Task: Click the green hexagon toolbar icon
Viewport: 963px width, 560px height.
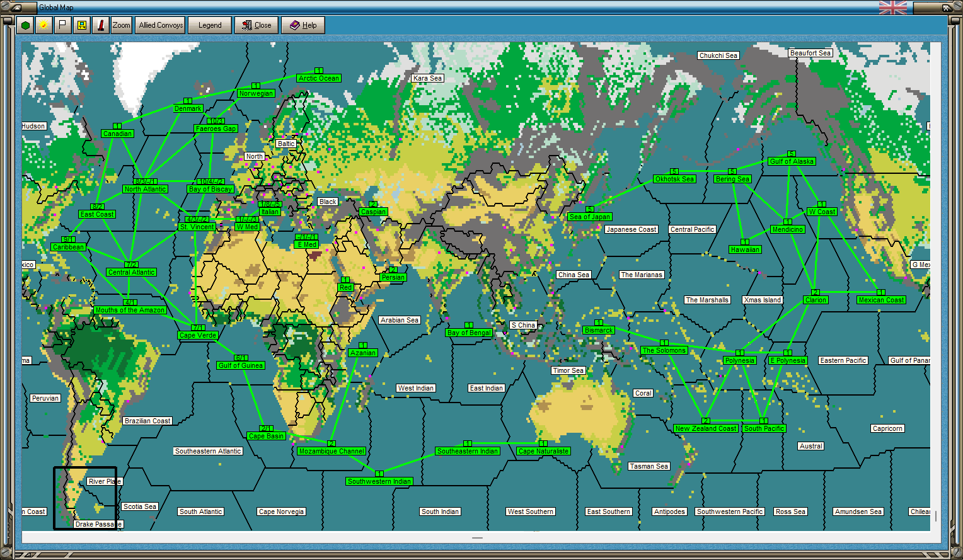Action: click(x=25, y=25)
